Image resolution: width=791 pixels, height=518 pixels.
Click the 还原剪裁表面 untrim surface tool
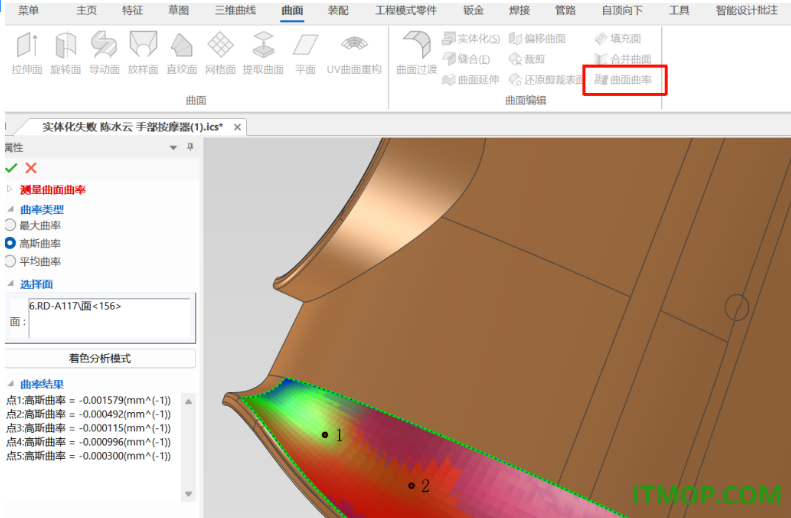[x=546, y=80]
